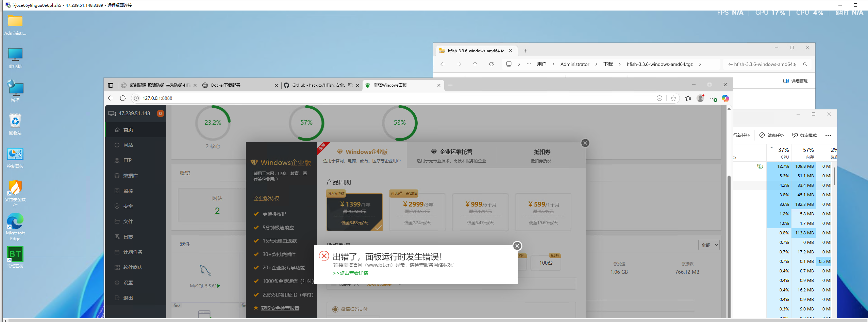
Task: Click the 退出 logout icon in sidebar
Action: [117, 298]
